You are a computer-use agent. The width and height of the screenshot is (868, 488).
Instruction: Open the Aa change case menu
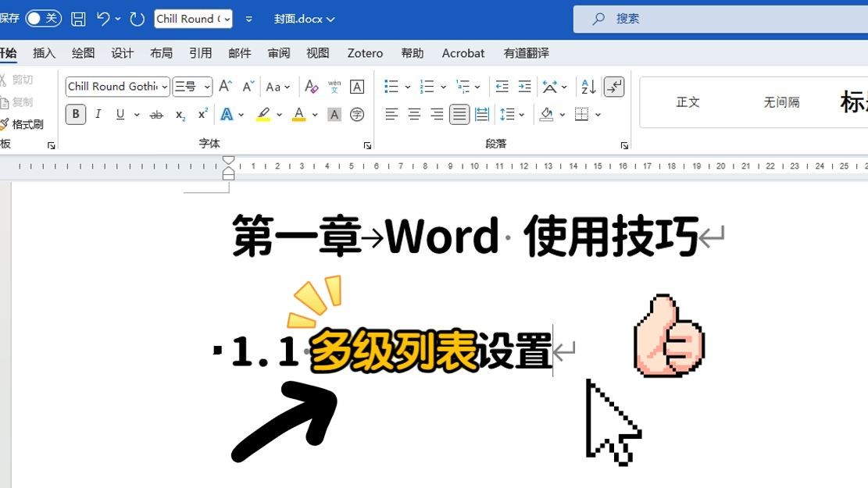(x=278, y=87)
